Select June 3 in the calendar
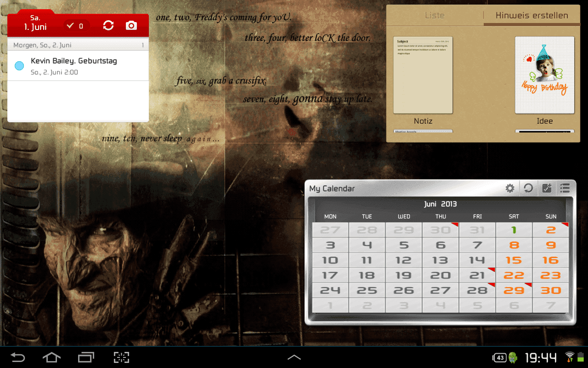 330,245
